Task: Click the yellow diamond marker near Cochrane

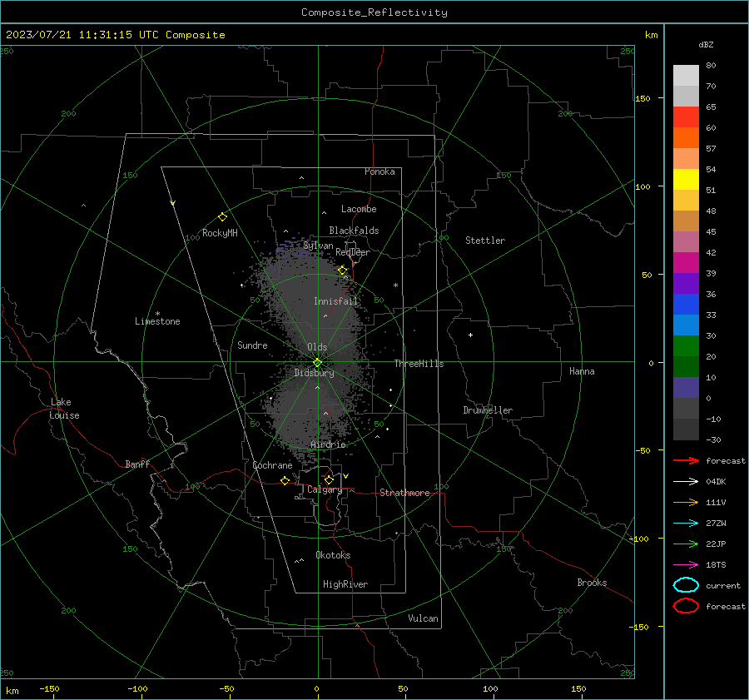Action: coord(285,480)
